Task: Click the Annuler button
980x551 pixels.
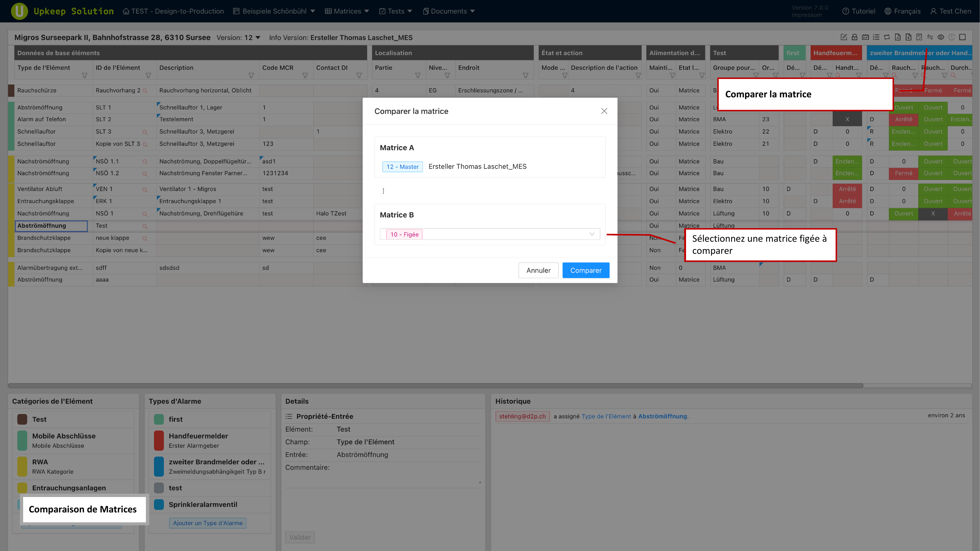Action: [x=538, y=270]
